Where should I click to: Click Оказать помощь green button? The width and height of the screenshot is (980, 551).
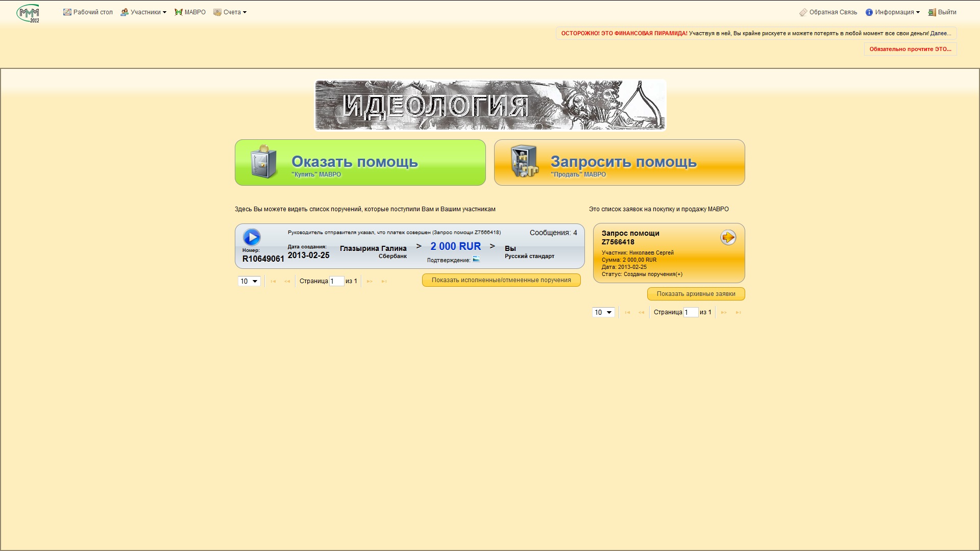pos(360,163)
